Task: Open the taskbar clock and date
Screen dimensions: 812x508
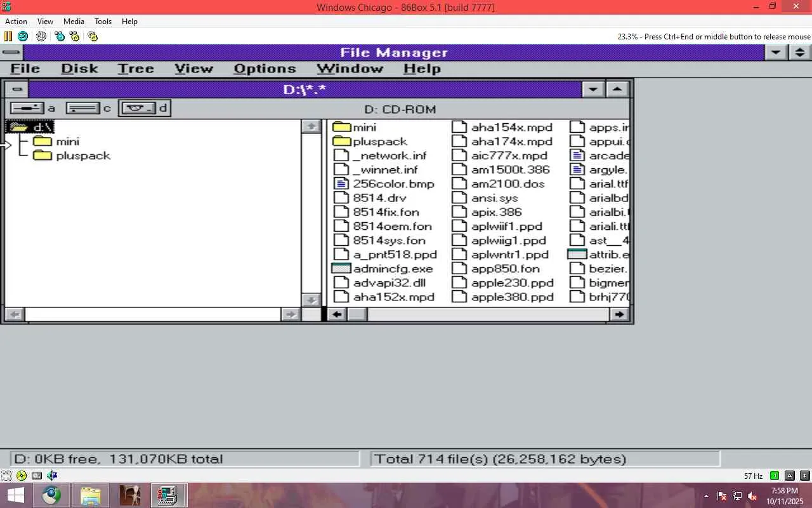Action: click(784, 496)
